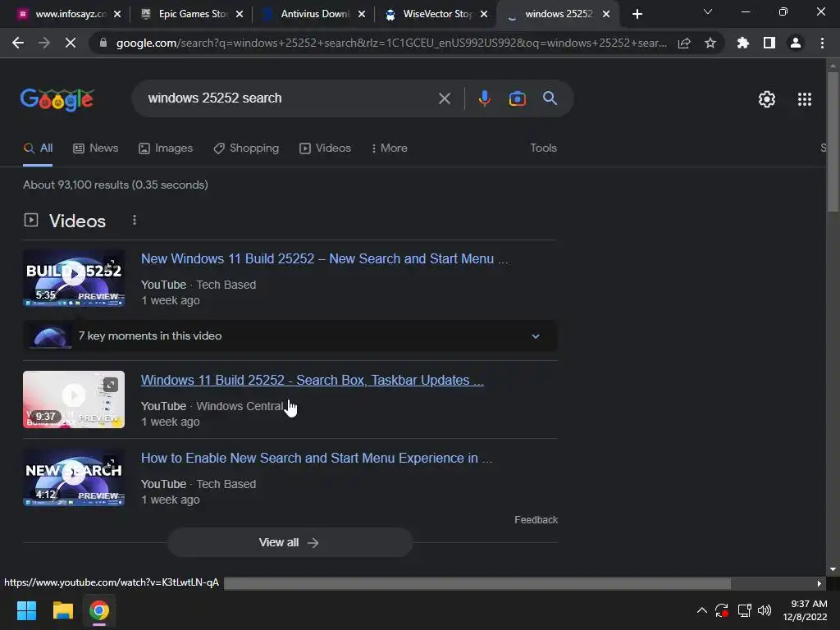This screenshot has width=840, height=630.
Task: Open New Windows 11 Build 25252 video link
Action: point(324,258)
